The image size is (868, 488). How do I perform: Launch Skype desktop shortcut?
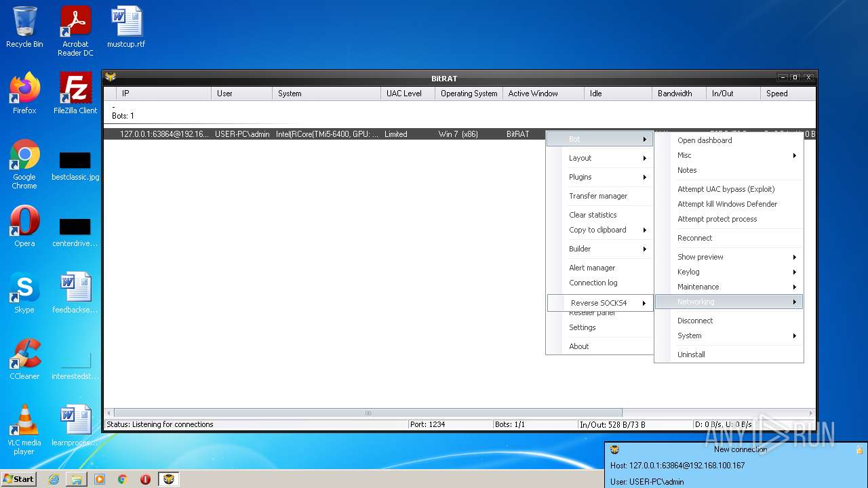tap(24, 293)
